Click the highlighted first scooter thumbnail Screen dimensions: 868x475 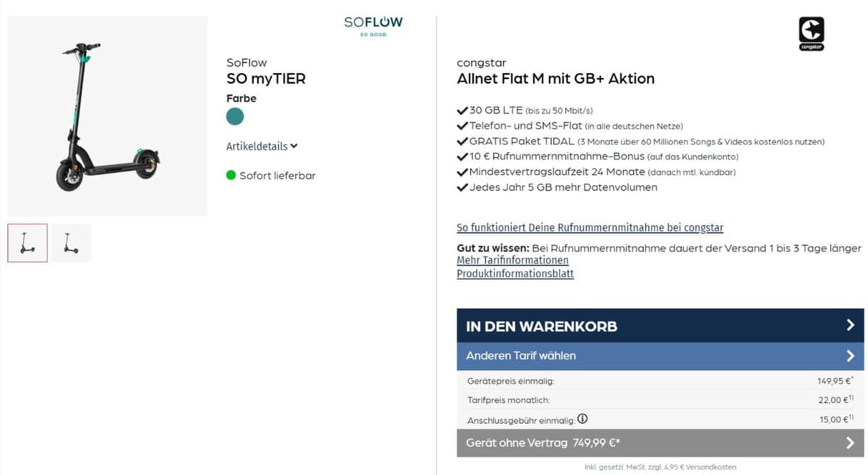tap(27, 243)
